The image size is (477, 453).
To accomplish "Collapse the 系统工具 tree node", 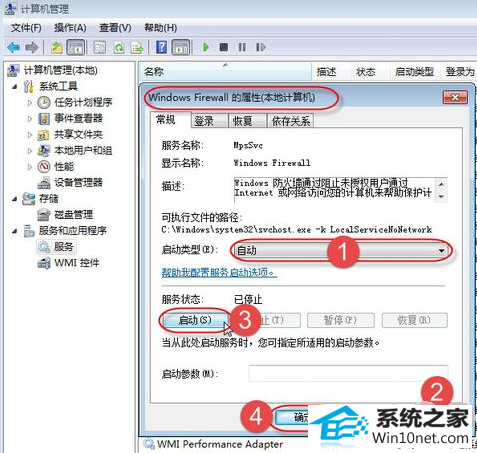I will pyautogui.click(x=14, y=87).
